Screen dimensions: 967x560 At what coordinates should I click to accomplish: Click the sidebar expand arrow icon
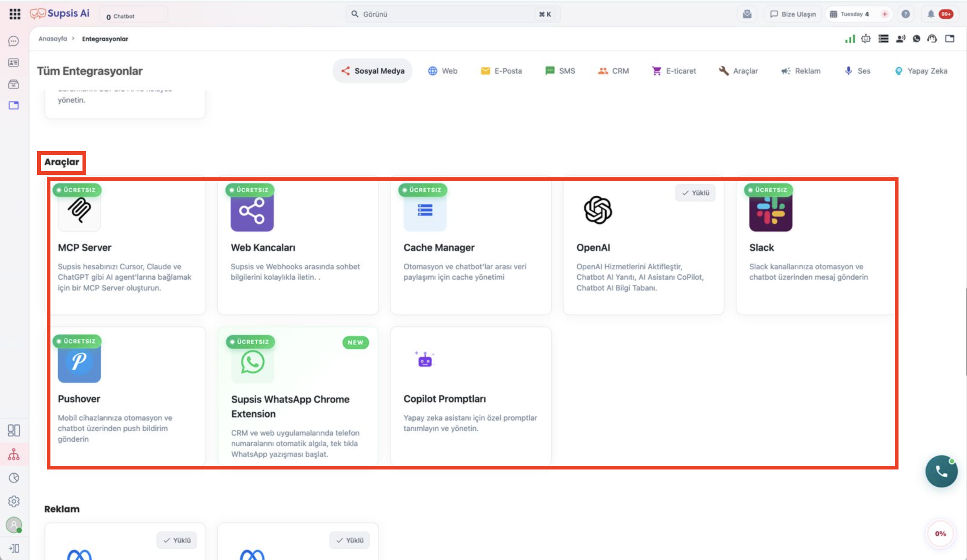pyautogui.click(x=14, y=548)
